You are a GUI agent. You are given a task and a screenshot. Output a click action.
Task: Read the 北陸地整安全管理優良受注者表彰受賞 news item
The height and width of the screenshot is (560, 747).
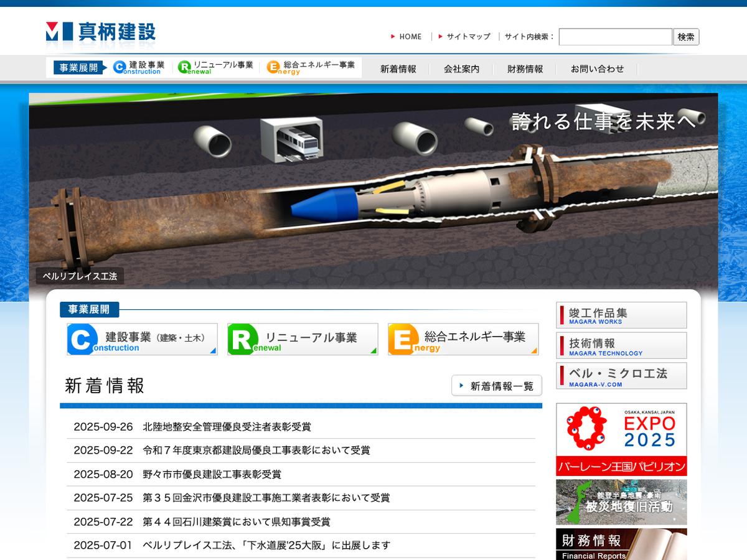point(227,427)
